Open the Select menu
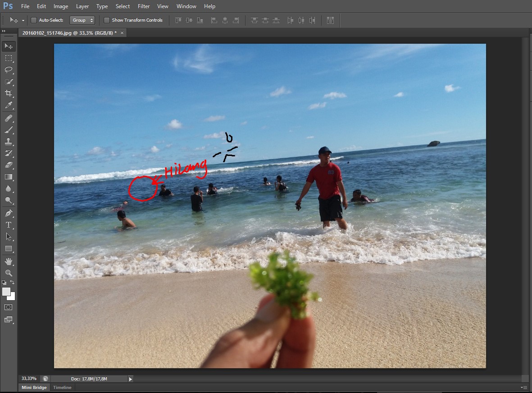 click(123, 6)
